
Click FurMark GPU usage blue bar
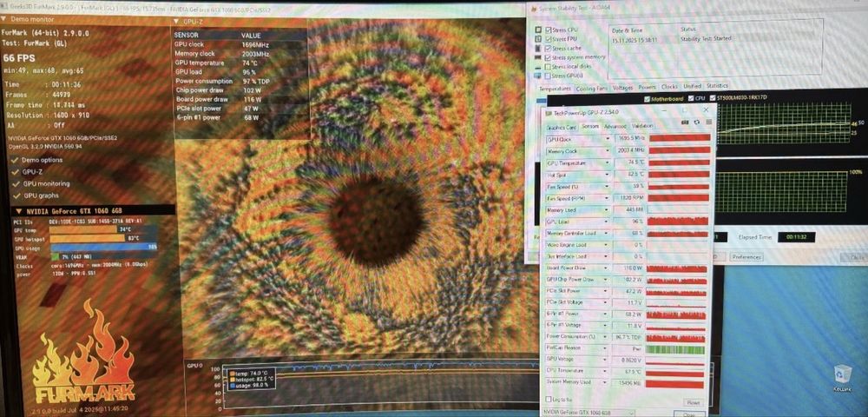104,248
